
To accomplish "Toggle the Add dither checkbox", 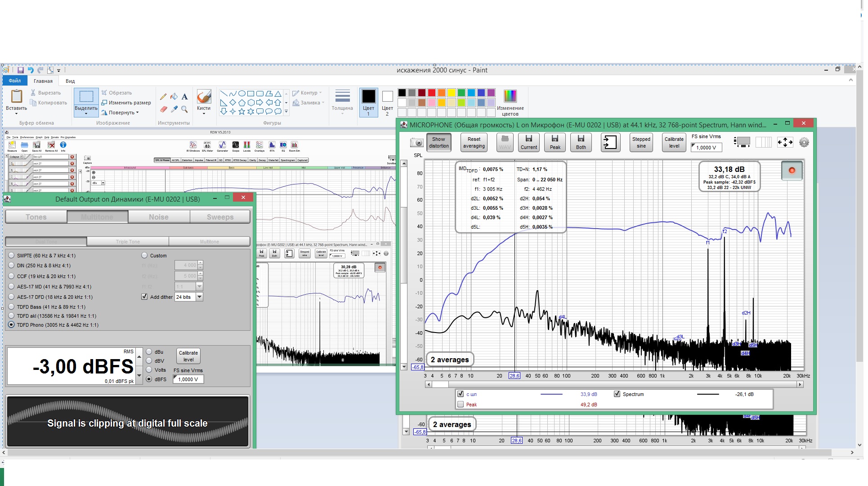I will [x=144, y=297].
